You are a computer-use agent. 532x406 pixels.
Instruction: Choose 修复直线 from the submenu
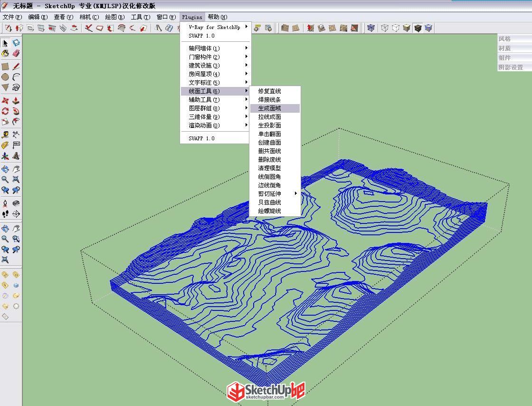(x=275, y=91)
